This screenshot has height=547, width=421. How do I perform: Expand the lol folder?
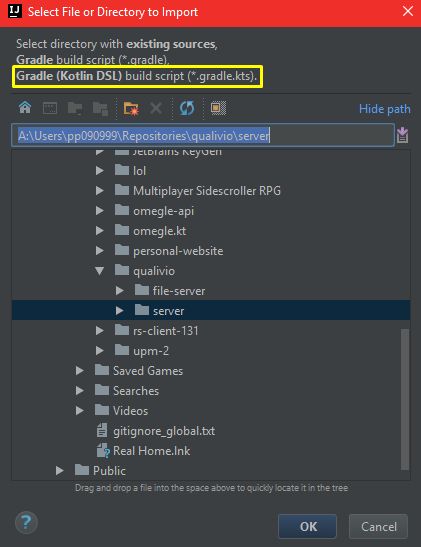[100, 171]
